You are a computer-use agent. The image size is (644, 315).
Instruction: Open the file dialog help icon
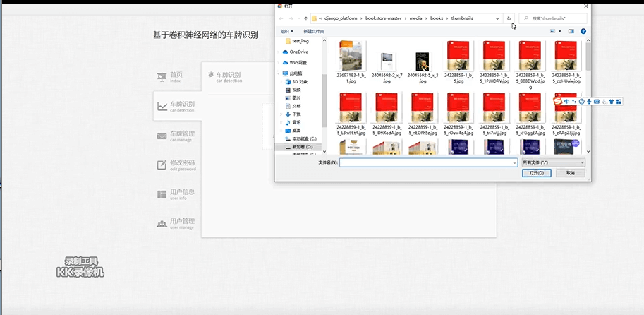[x=583, y=31]
